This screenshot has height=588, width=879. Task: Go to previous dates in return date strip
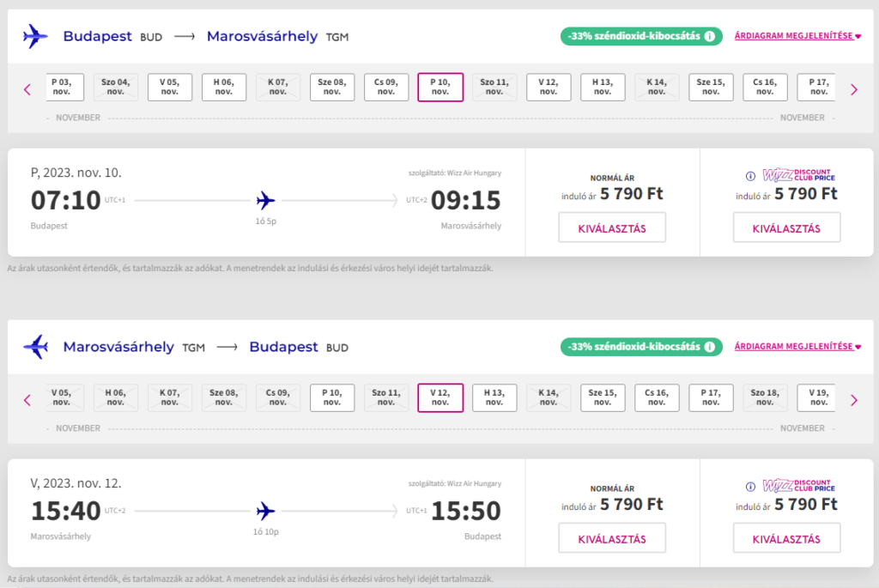(x=27, y=399)
